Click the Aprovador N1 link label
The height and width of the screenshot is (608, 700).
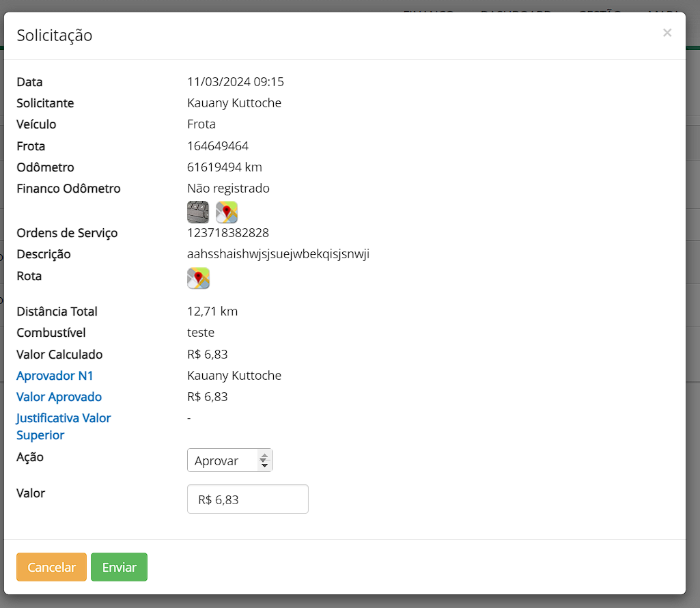point(55,376)
